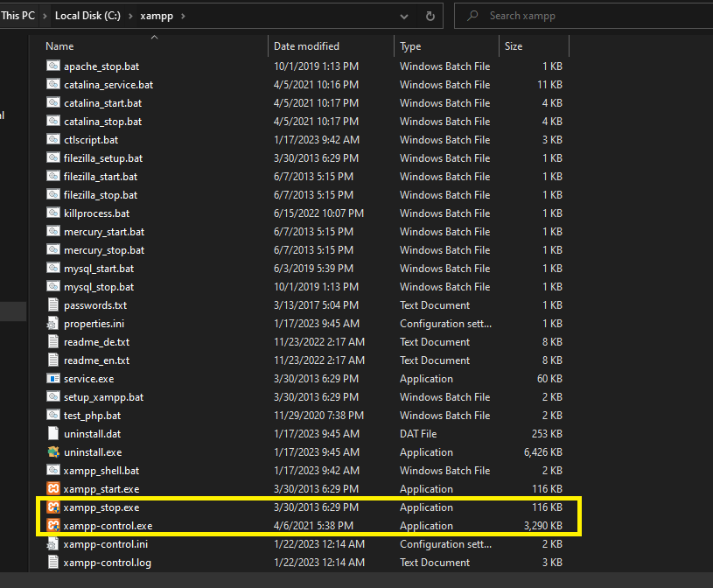Screen dimensions: 713x588
Task: Click date 3/13/2017 5:04 PM cell
Action: coord(316,305)
